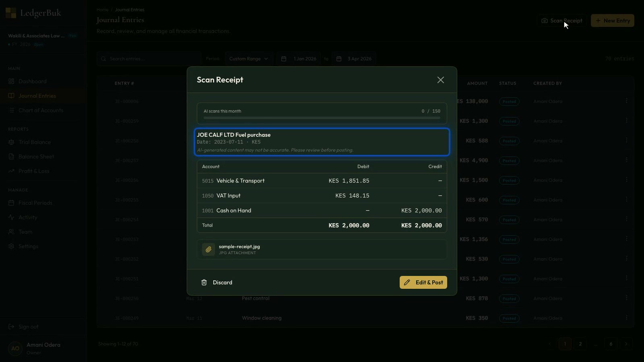Open the start date picker 1 Jan 2026
The height and width of the screenshot is (362, 644).
point(300,59)
